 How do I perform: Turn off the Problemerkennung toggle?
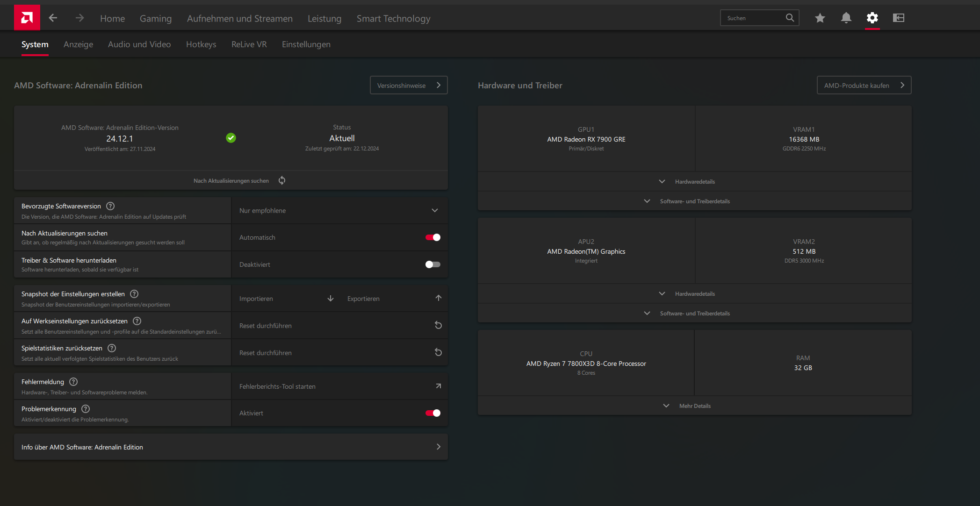pyautogui.click(x=432, y=413)
